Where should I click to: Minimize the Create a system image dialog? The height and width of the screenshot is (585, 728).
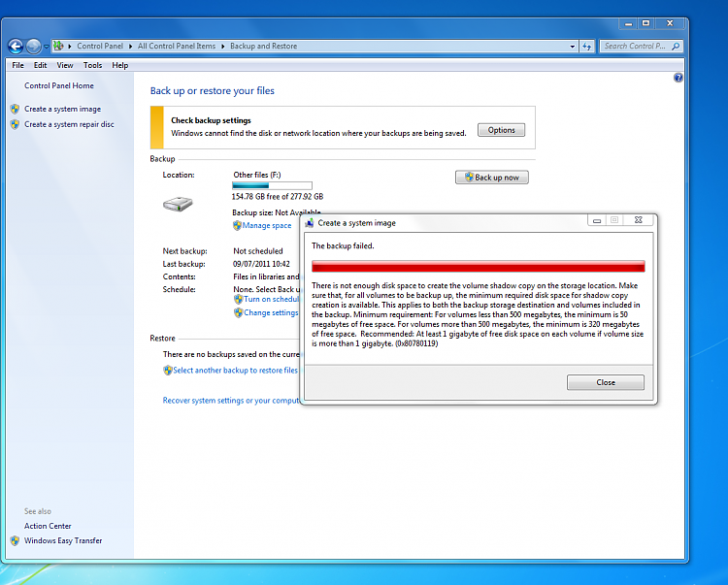pyautogui.click(x=597, y=220)
